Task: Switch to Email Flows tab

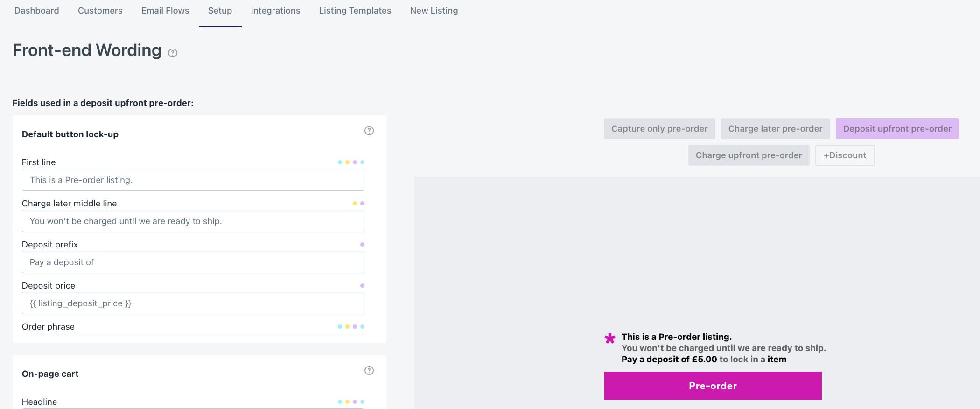Action: tap(165, 11)
